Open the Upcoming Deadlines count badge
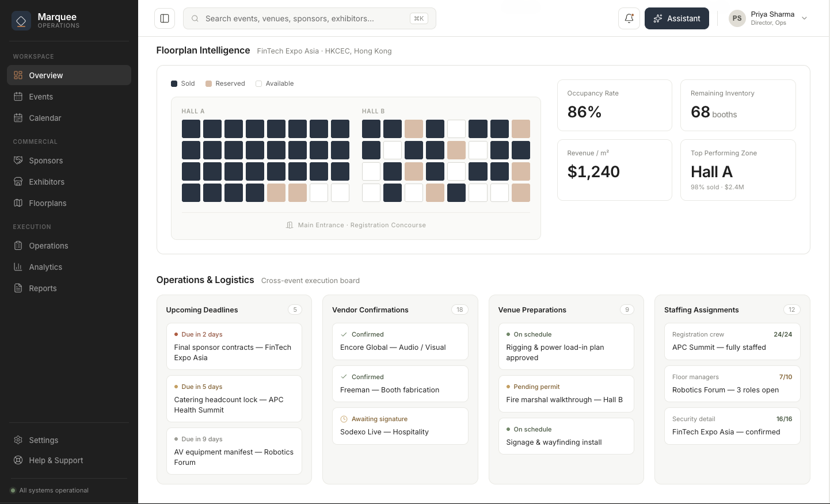This screenshot has width=830, height=504. tap(295, 310)
